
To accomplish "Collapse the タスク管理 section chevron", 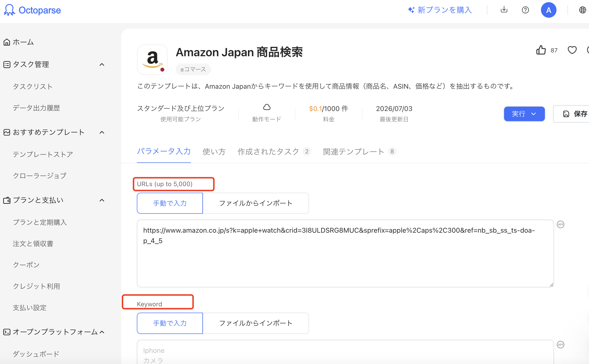I will click(x=102, y=64).
